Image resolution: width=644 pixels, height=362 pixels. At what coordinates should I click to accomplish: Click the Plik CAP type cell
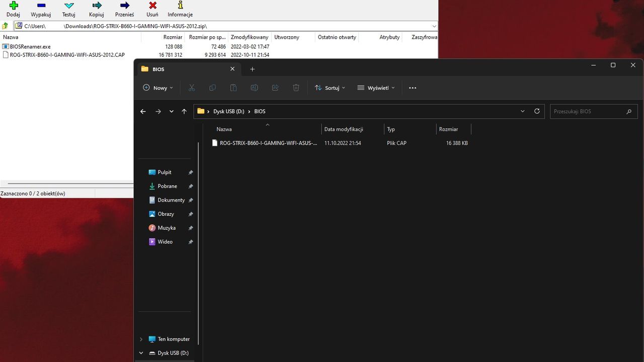click(x=397, y=143)
